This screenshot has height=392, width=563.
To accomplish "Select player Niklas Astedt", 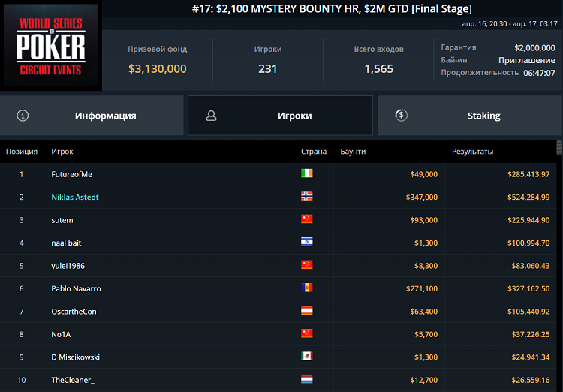I will [x=75, y=197].
